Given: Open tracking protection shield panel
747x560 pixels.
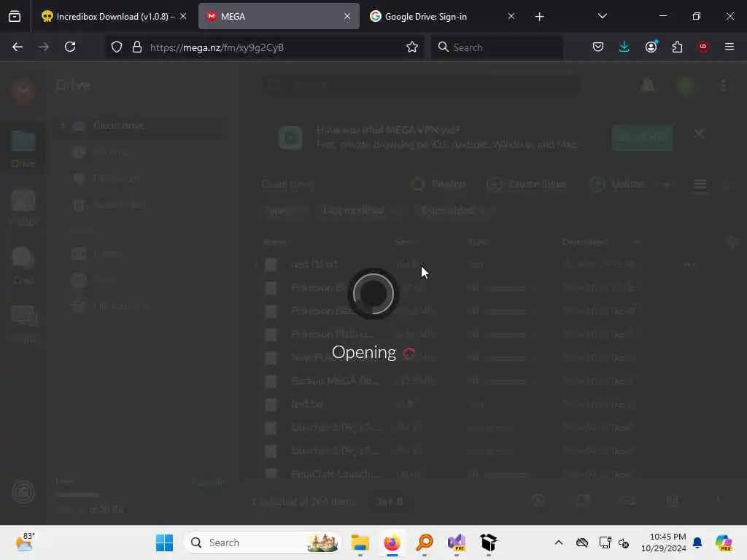Looking at the screenshot, I should pyautogui.click(x=117, y=47).
